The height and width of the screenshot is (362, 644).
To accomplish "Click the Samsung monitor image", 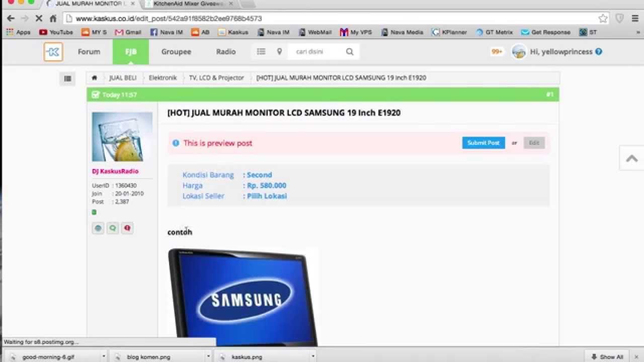I will point(243,297).
